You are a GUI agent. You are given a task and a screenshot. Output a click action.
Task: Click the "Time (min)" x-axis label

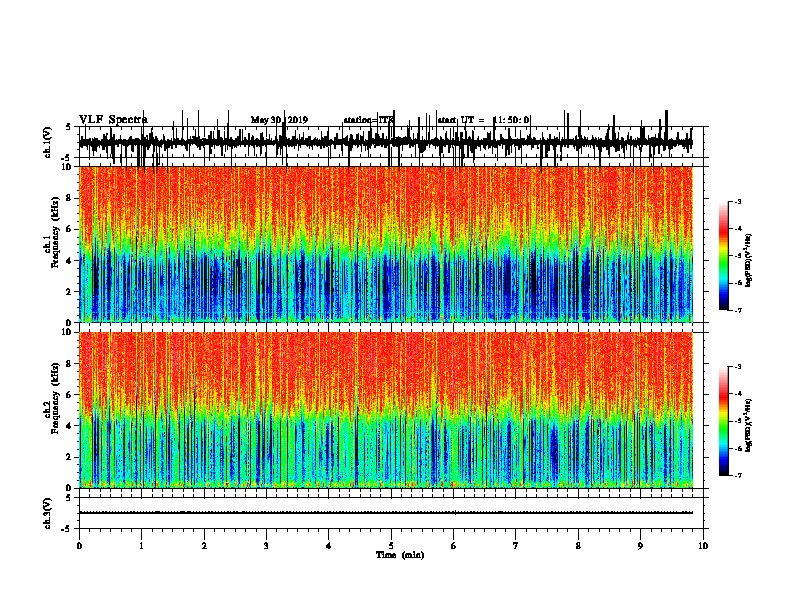pos(400,555)
